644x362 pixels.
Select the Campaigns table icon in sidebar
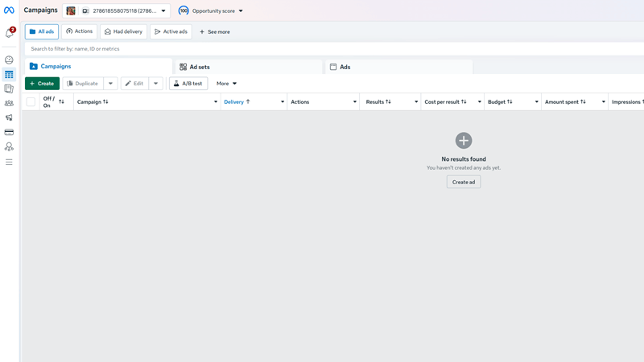tap(9, 75)
